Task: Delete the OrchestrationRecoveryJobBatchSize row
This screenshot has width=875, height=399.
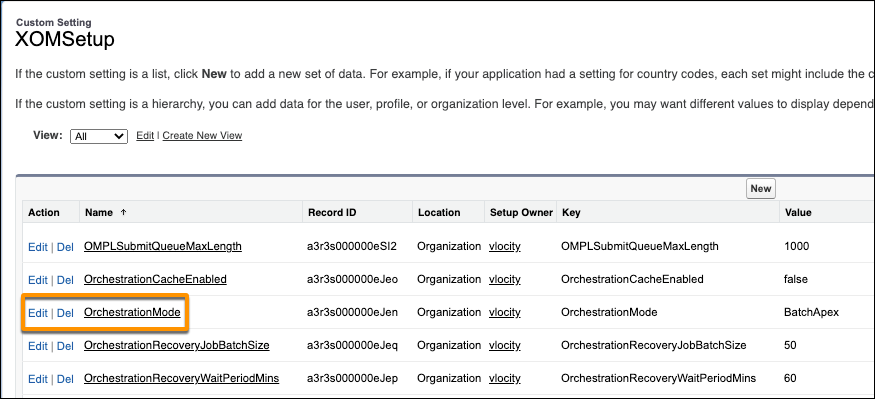Action: click(65, 346)
